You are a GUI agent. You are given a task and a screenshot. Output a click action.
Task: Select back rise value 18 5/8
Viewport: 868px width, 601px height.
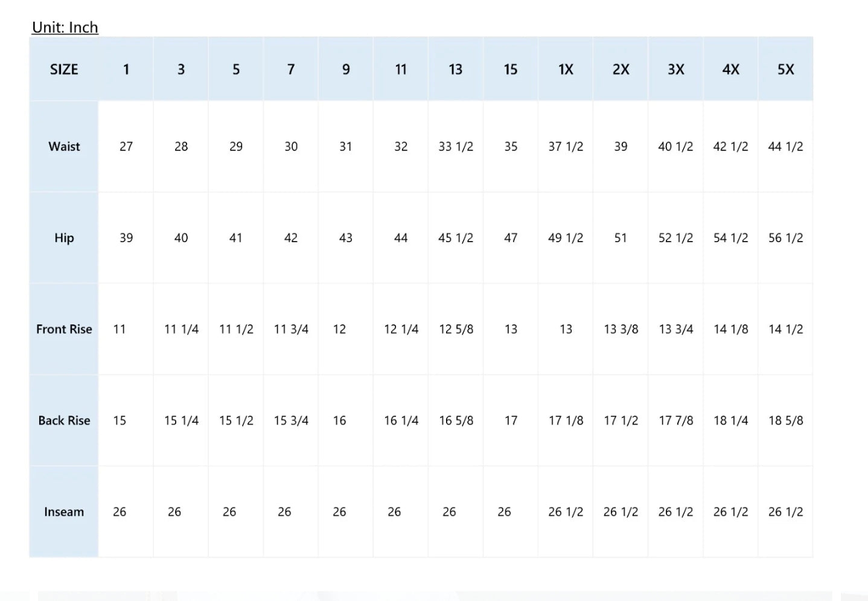point(786,420)
